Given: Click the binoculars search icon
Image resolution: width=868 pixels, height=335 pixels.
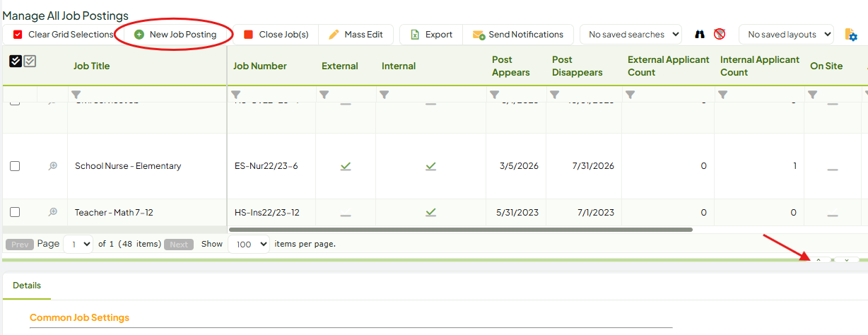Looking at the screenshot, I should (700, 34).
